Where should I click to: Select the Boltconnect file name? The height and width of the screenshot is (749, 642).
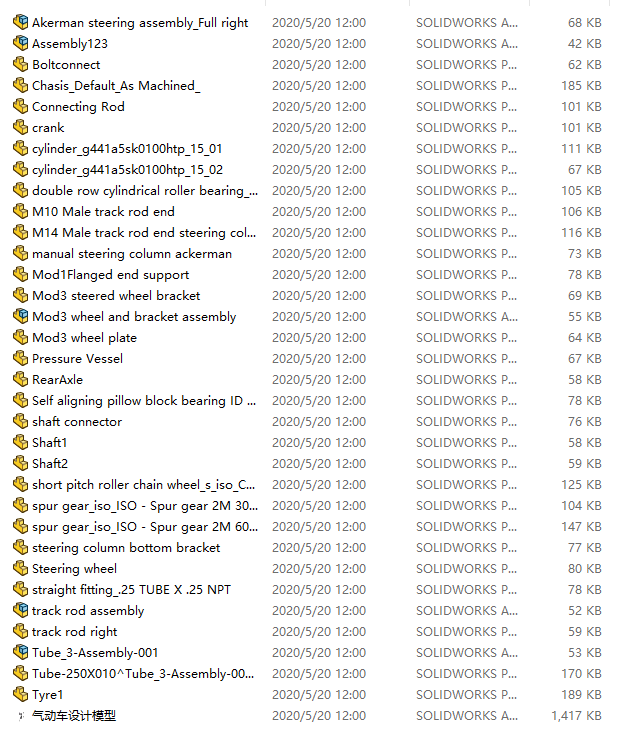[x=66, y=64]
